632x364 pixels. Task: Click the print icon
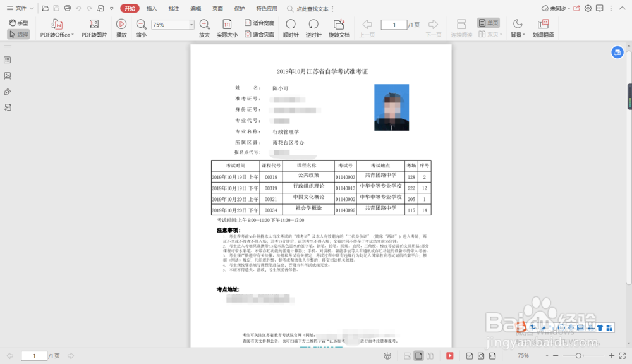point(68,8)
